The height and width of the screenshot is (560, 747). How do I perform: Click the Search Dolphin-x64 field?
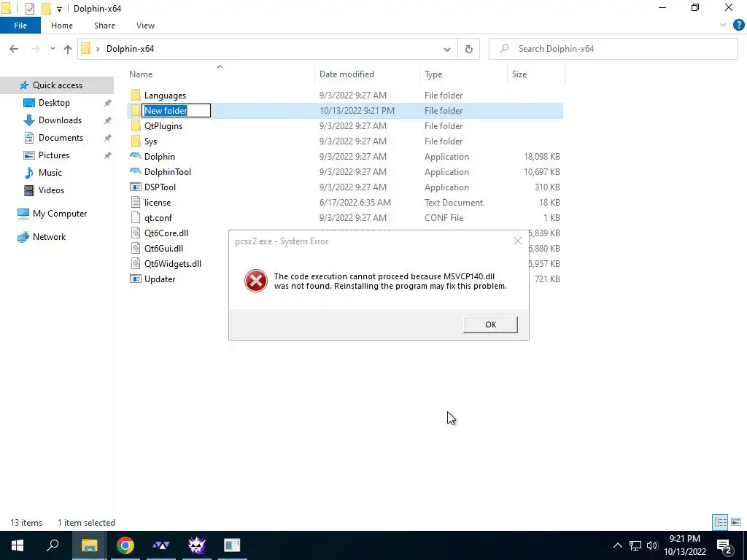point(614,49)
